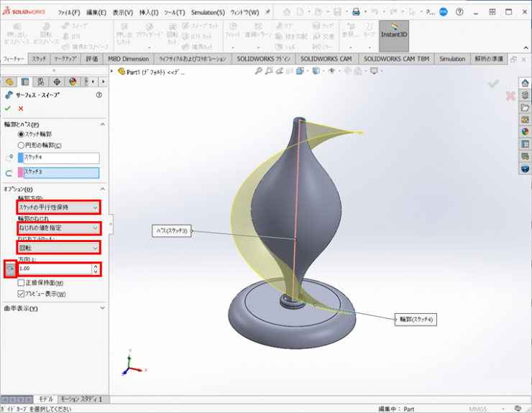Select the スケッチ輪郭 radio button
The height and width of the screenshot is (413, 532).
click(x=22, y=134)
